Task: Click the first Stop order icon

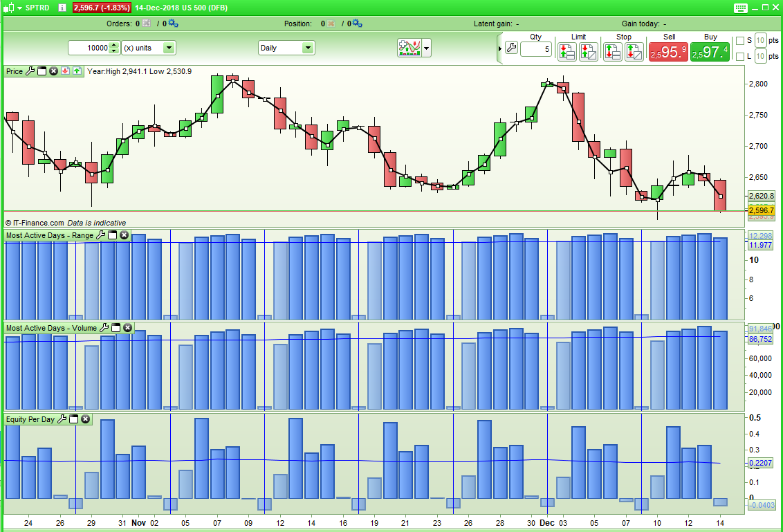Action: (613, 51)
